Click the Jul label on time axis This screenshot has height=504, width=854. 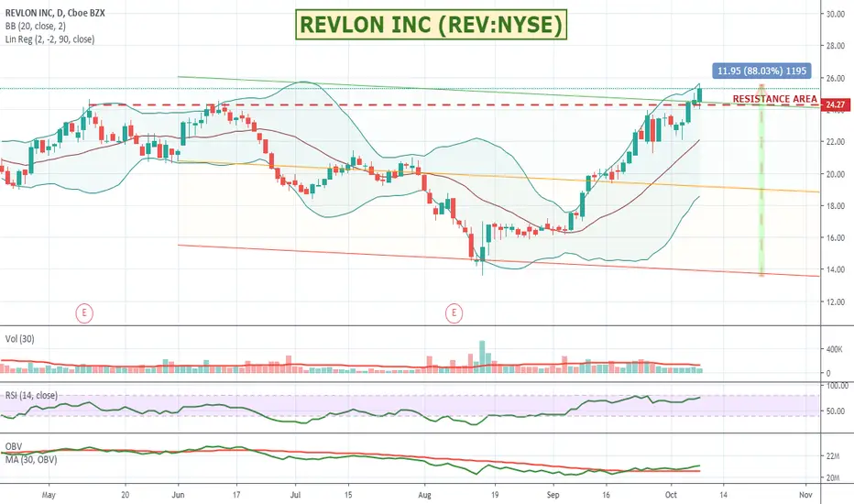click(x=295, y=495)
